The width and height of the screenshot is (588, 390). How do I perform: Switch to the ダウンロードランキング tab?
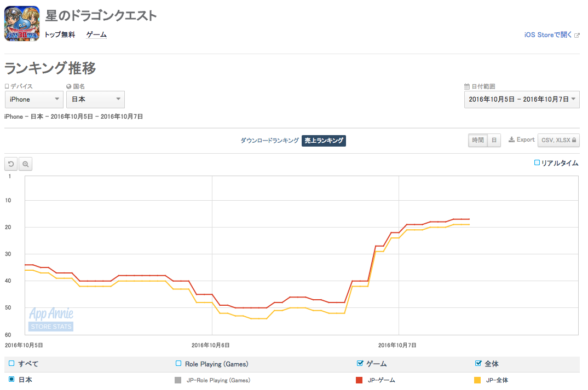[269, 141]
